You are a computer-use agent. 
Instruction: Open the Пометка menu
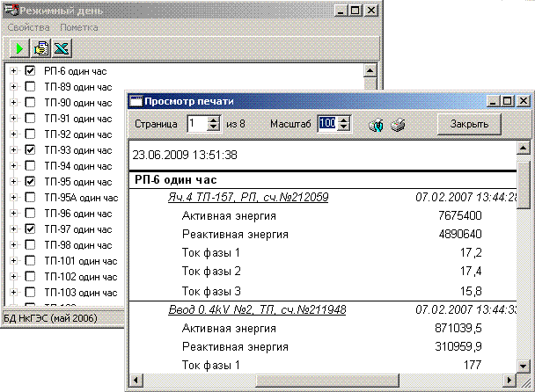point(79,27)
